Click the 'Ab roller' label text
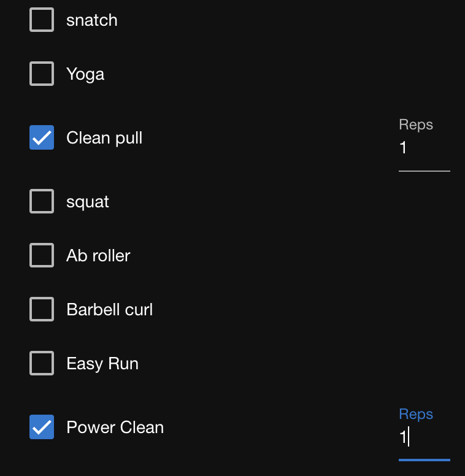Screen dimensions: 465x476 [x=98, y=256]
